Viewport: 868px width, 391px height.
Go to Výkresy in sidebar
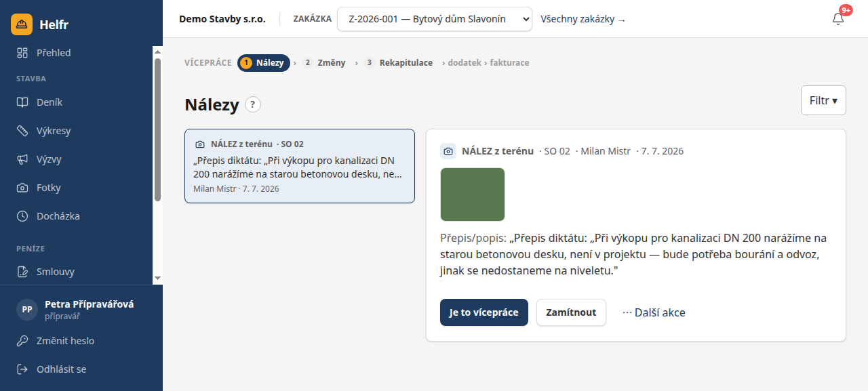(76, 131)
